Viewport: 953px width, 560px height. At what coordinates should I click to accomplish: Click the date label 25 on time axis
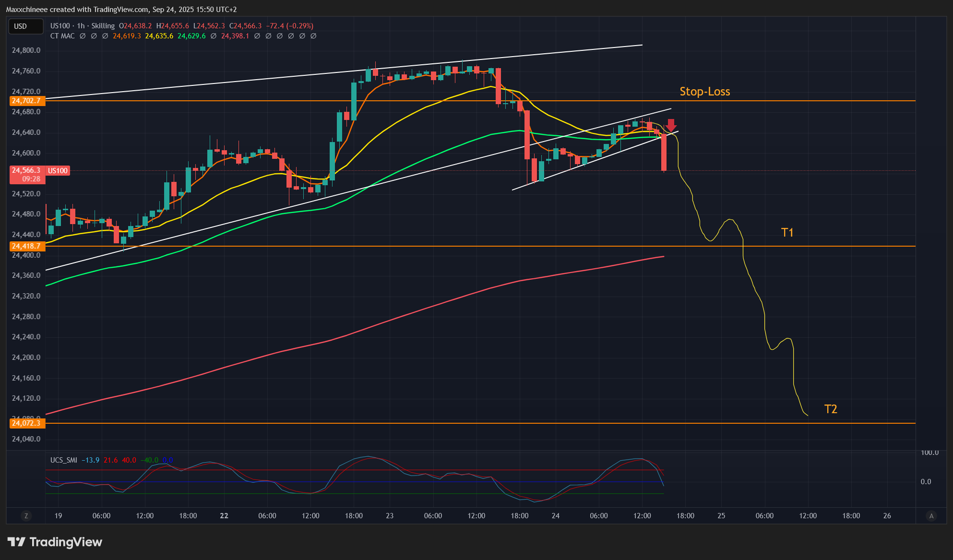(x=721, y=516)
